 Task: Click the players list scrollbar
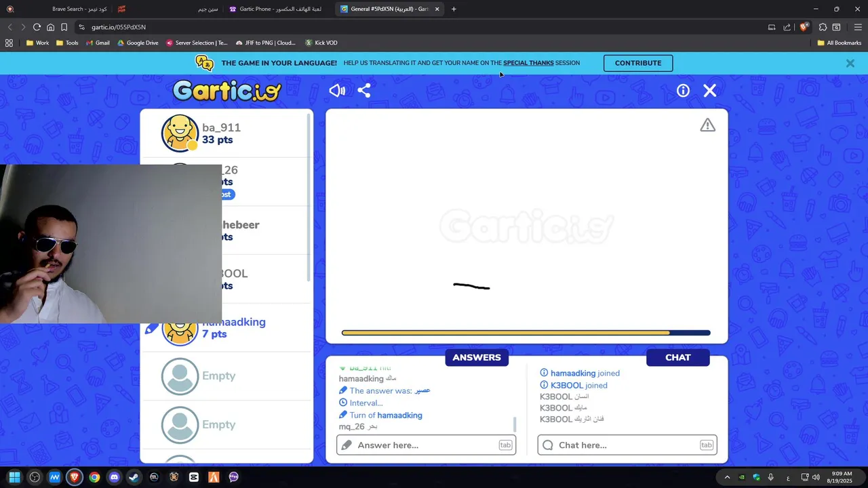point(309,197)
